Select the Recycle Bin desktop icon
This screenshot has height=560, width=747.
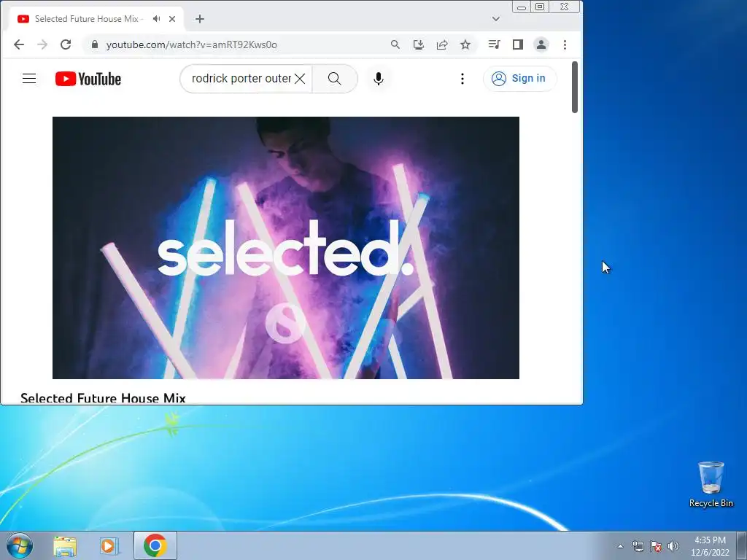711,484
